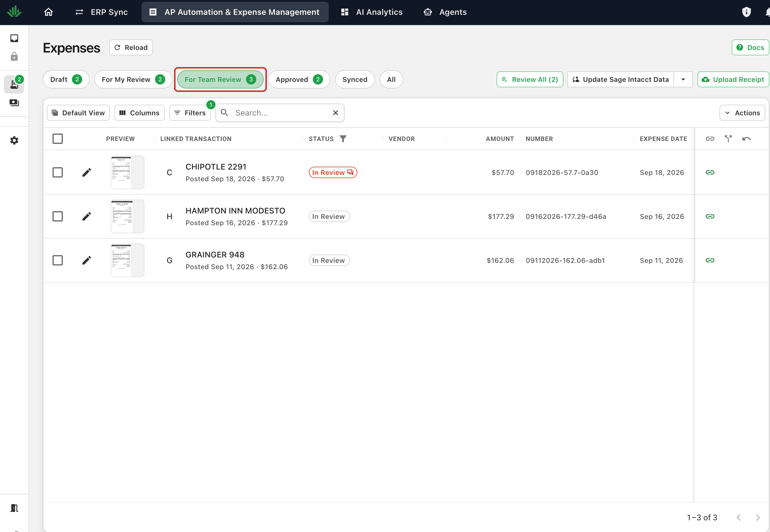Edit the HAMPTON INN MODESTO expense pencil icon
This screenshot has width=770, height=532.
tap(87, 217)
